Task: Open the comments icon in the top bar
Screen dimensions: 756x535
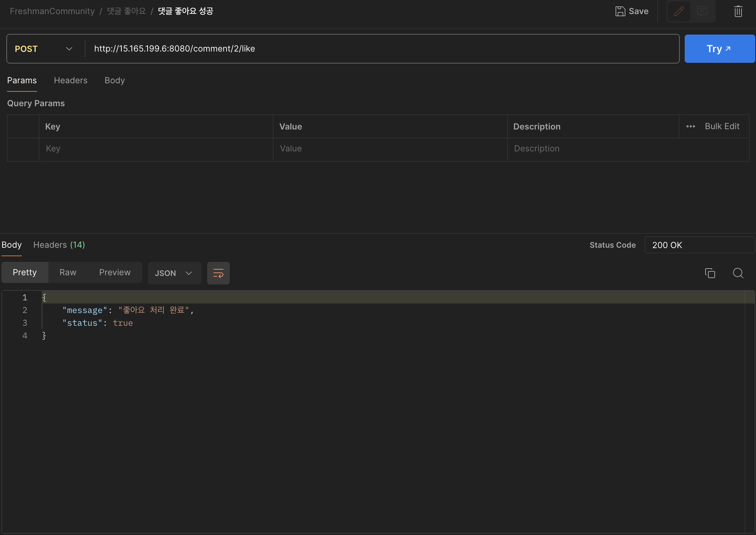Action: [x=702, y=11]
